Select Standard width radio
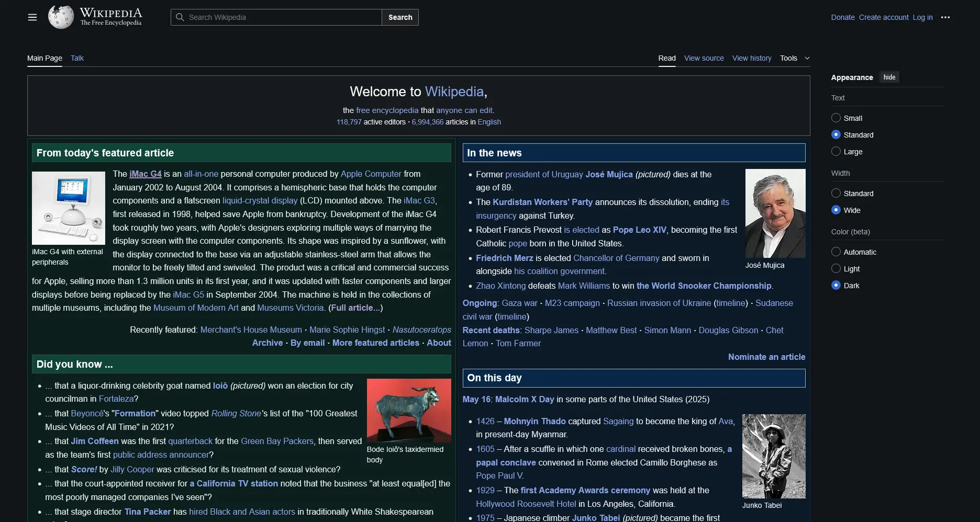Viewport: 980px width, 522px height. tap(836, 194)
